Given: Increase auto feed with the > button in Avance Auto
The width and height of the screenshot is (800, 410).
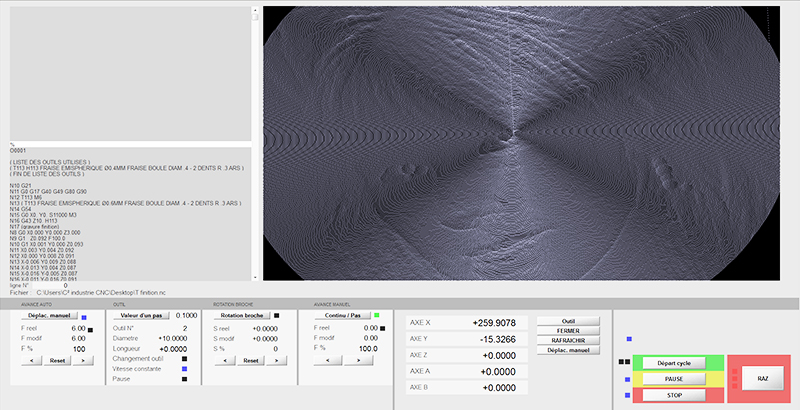Looking at the screenshot, I should click(83, 361).
